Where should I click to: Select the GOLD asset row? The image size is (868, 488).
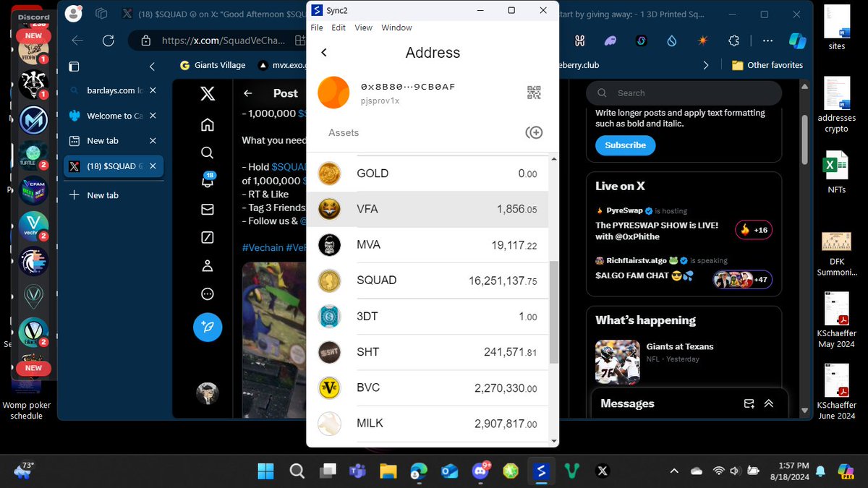(x=427, y=174)
